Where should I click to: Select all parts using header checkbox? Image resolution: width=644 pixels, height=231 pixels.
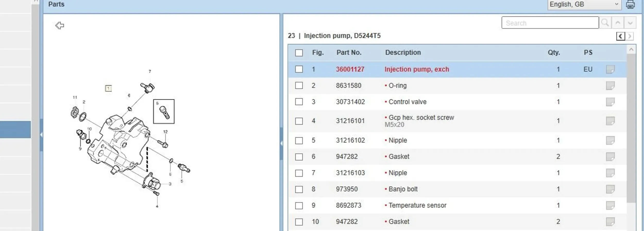click(x=299, y=53)
